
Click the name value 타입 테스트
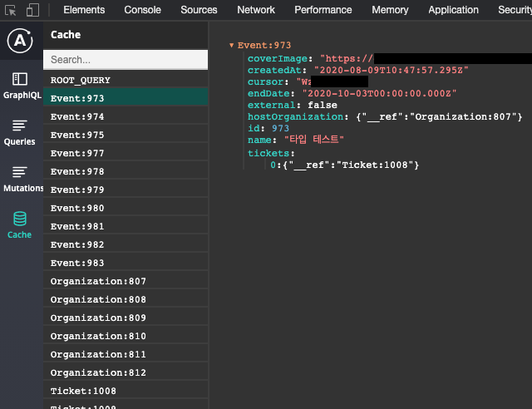point(314,140)
